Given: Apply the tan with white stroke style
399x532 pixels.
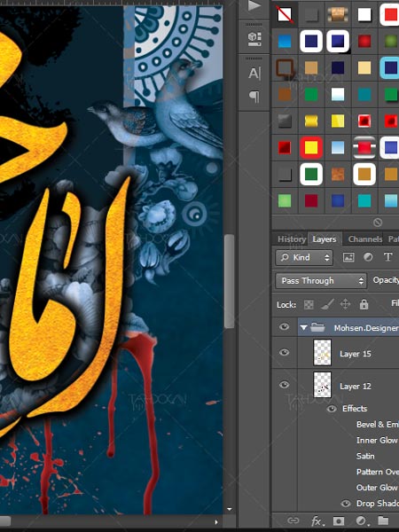Looking at the screenshot, I should [x=364, y=175].
